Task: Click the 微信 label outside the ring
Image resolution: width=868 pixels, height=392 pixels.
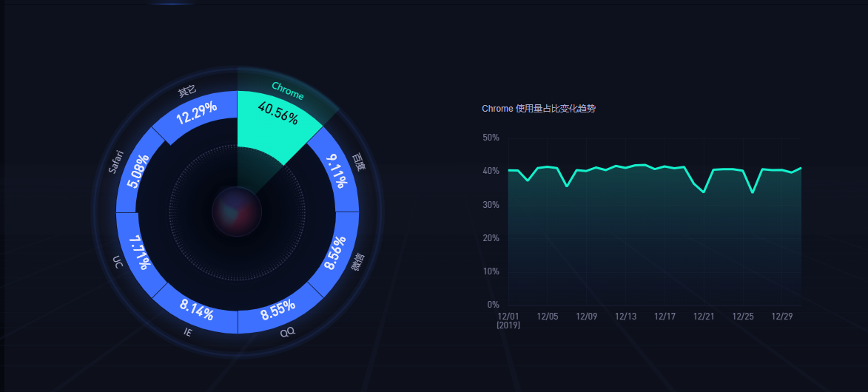Action: 357,261
